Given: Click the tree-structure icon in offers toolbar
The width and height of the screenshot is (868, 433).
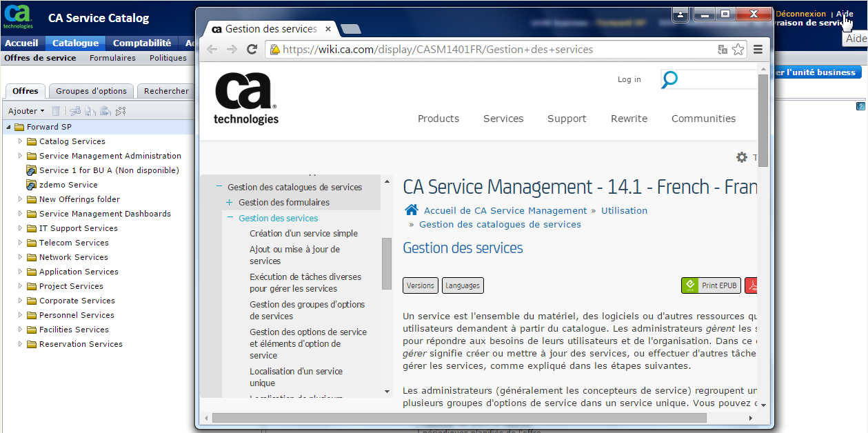Looking at the screenshot, I should 121,111.
